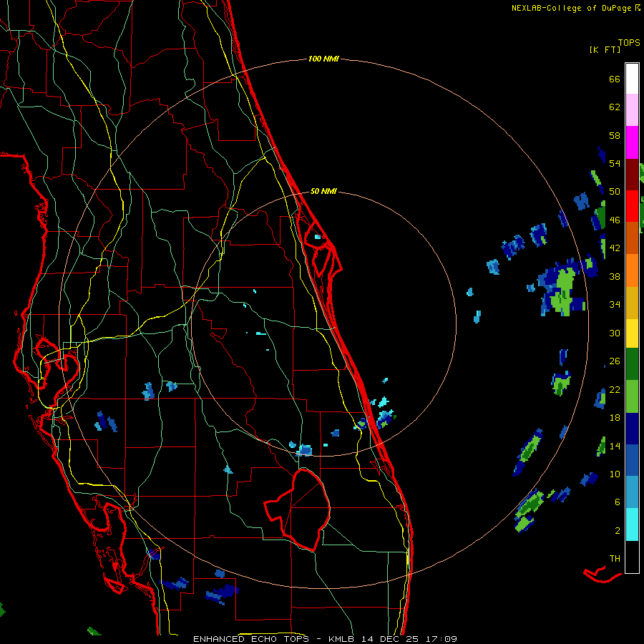644x644 pixels.
Task: Click the orange 42 K FT legend swatch
Action: pyautogui.click(x=632, y=270)
